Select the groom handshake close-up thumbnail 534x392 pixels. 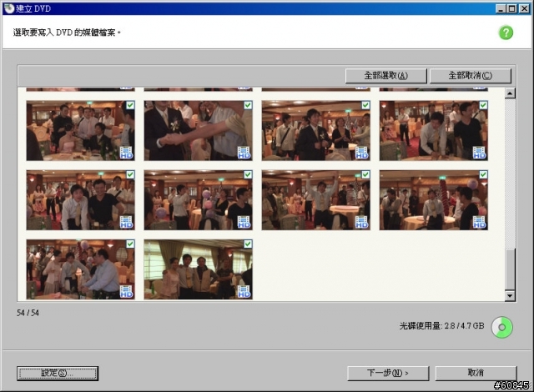[199, 131]
